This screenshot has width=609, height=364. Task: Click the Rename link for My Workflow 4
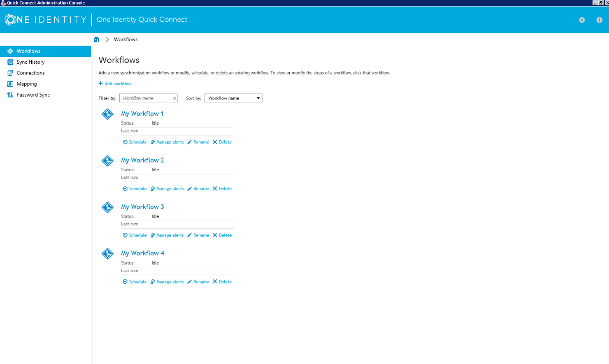(201, 282)
